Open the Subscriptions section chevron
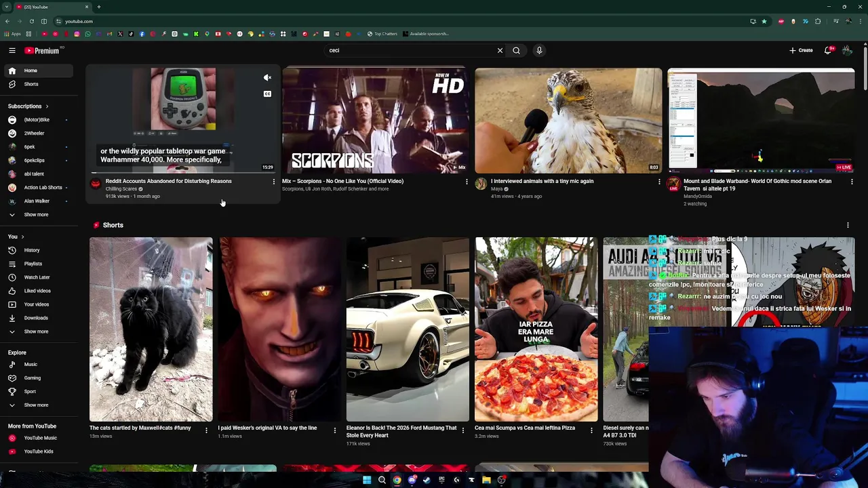 click(47, 106)
